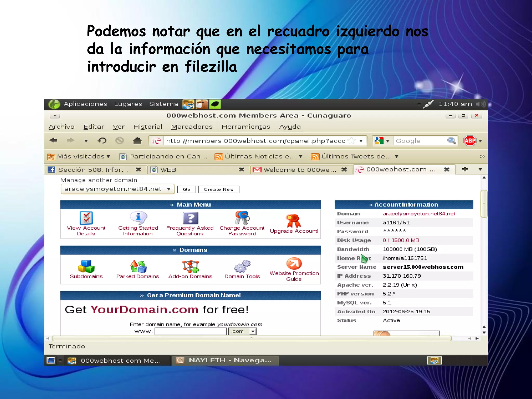
Task: Open Getting Started Information icon
Action: point(138,218)
